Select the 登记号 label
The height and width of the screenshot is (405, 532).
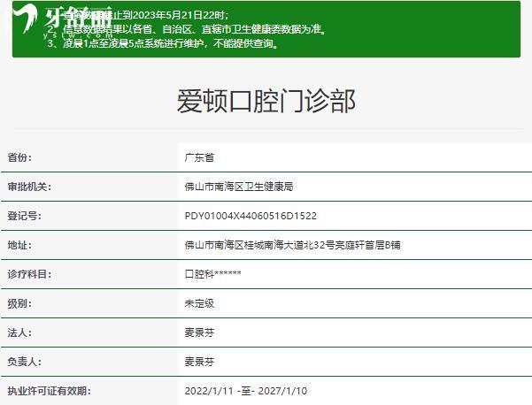[x=25, y=216]
